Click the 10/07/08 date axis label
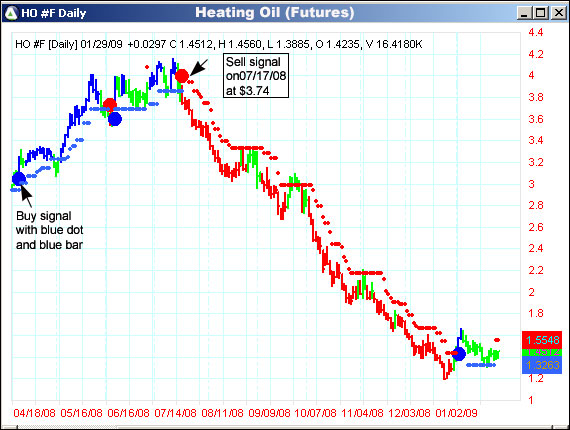570x430 pixels. 315,413
